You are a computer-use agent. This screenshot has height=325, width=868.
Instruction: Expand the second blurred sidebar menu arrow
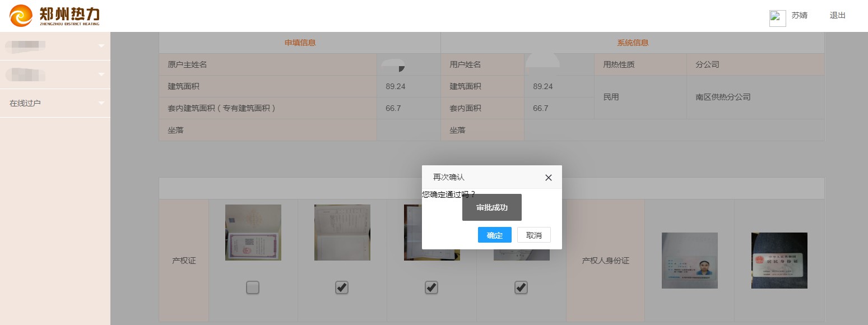101,75
